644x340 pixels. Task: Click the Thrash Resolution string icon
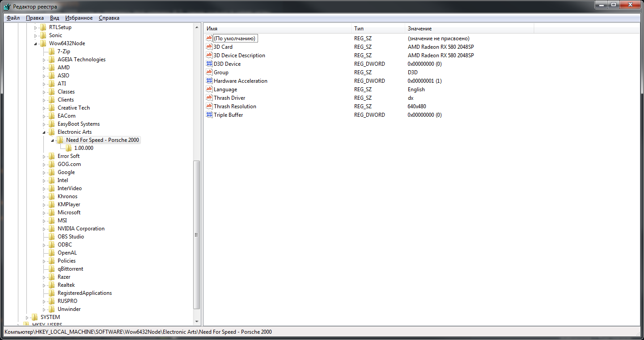(209, 106)
